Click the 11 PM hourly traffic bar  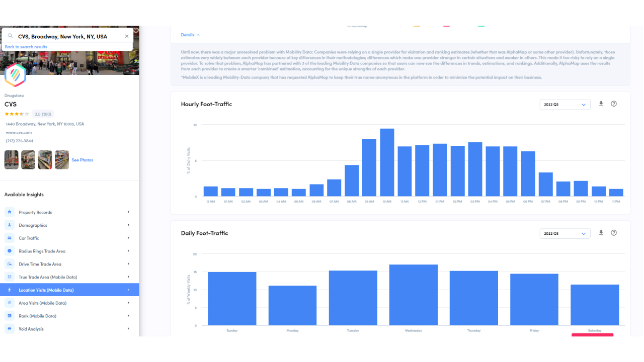616,193
